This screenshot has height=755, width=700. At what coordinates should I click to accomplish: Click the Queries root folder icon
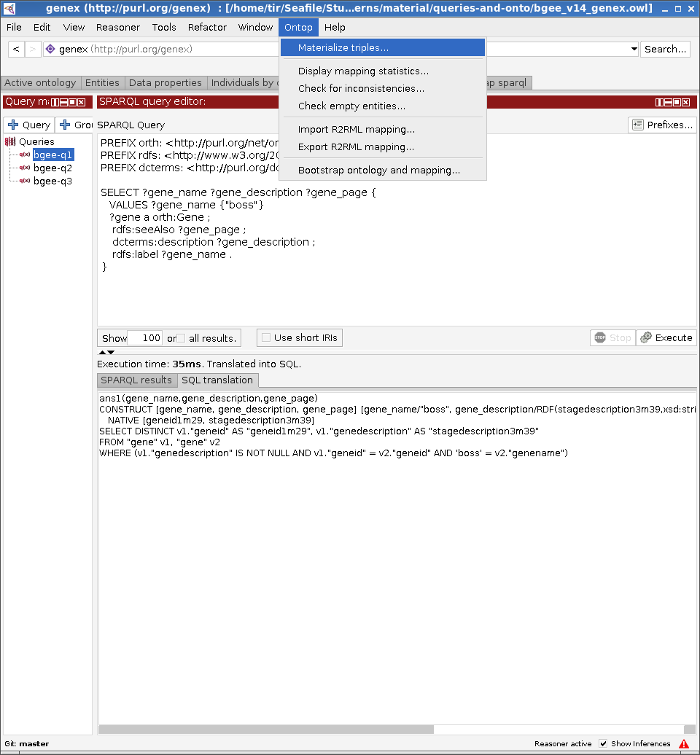click(x=10, y=141)
